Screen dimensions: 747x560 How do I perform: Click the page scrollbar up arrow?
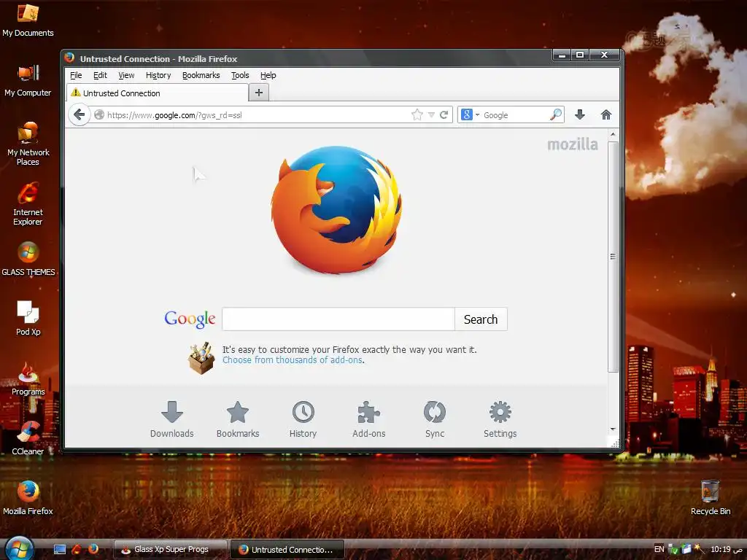pos(613,135)
